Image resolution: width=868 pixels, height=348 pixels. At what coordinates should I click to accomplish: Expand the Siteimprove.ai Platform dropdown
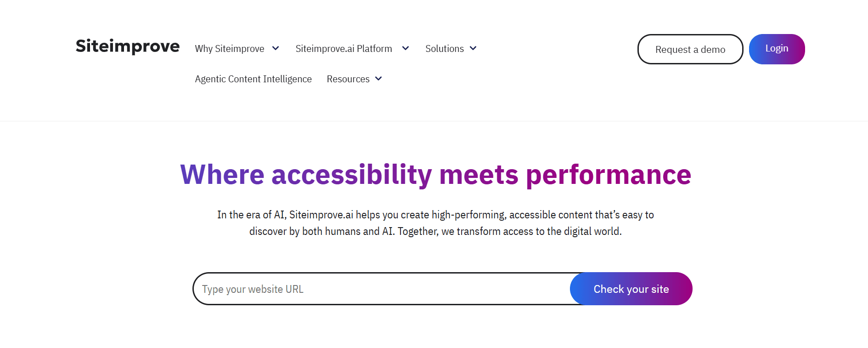[405, 48]
